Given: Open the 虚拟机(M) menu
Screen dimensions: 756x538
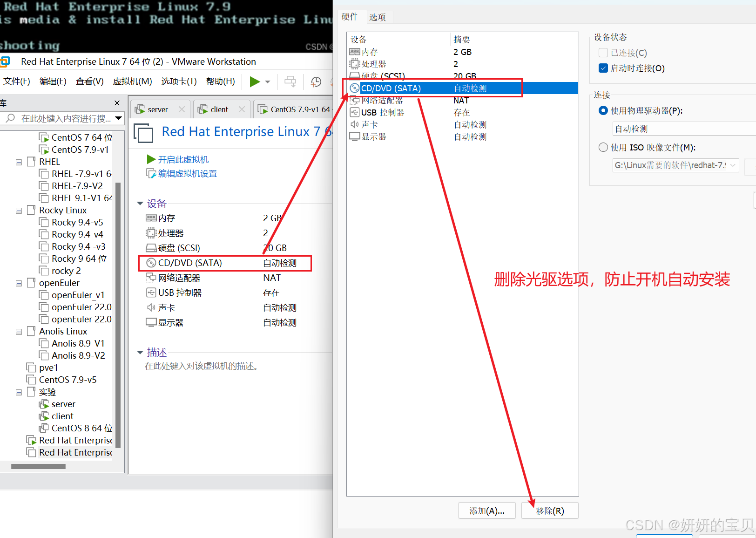Looking at the screenshot, I should click(132, 82).
